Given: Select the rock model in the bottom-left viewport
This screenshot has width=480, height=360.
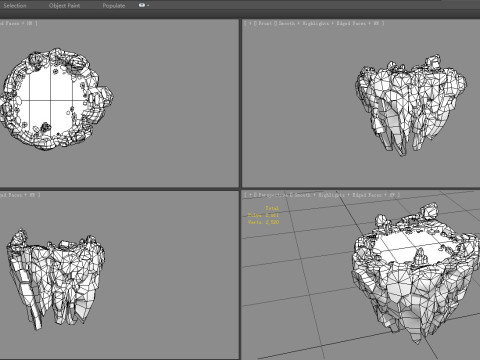Looking at the screenshot, I should click(x=56, y=279).
